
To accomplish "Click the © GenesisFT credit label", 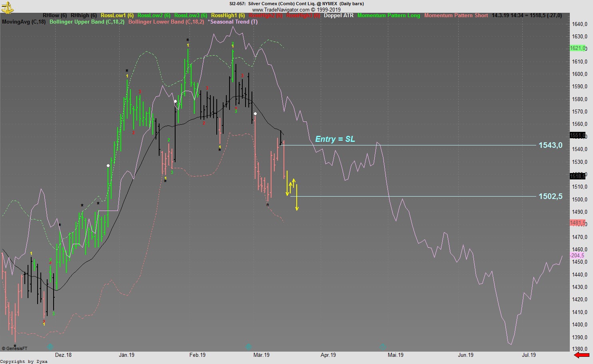I will [15, 348].
